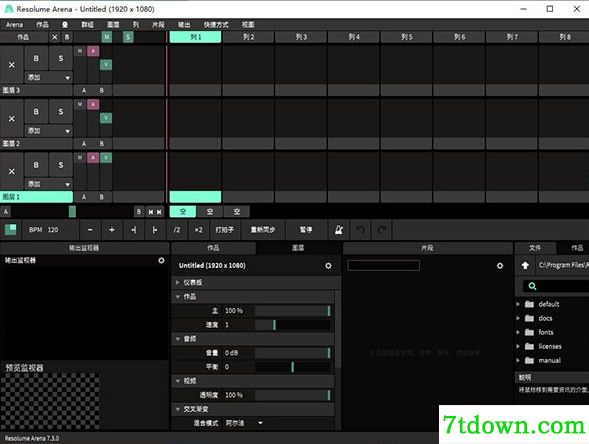589x444 pixels.
Task: Click the layer 3 green V button
Action: tap(106, 65)
